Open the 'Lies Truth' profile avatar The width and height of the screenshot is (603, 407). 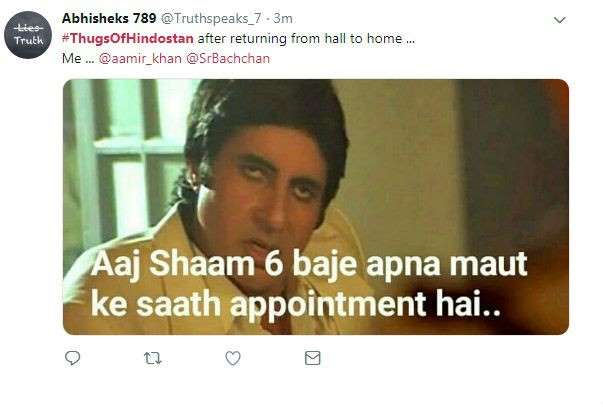pyautogui.click(x=28, y=35)
